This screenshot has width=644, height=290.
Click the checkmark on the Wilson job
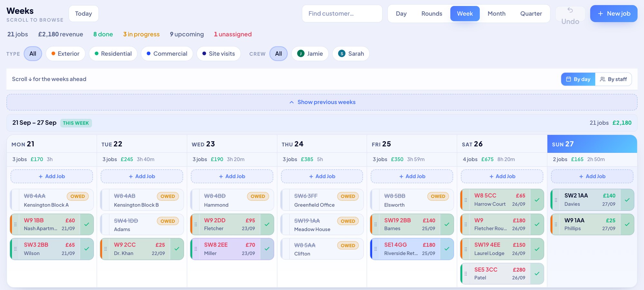click(87, 249)
